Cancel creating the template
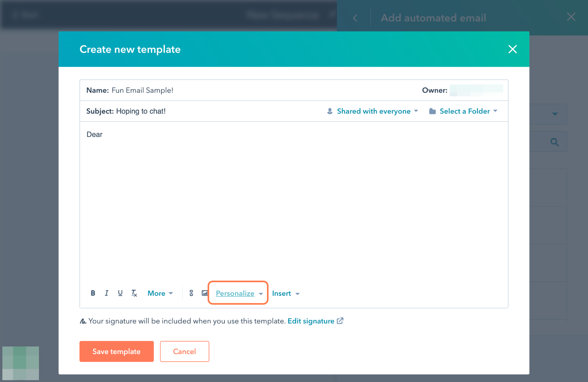The height and width of the screenshot is (382, 588). click(x=185, y=351)
